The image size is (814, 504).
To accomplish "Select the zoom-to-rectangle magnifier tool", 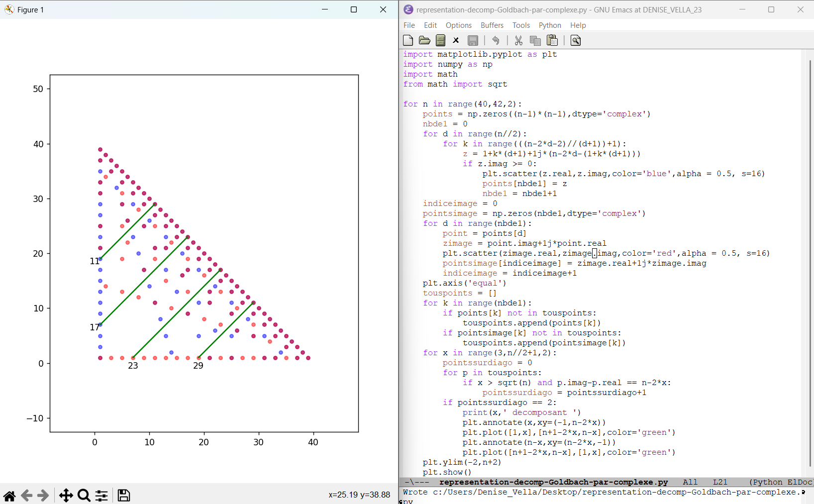I will click(x=84, y=496).
